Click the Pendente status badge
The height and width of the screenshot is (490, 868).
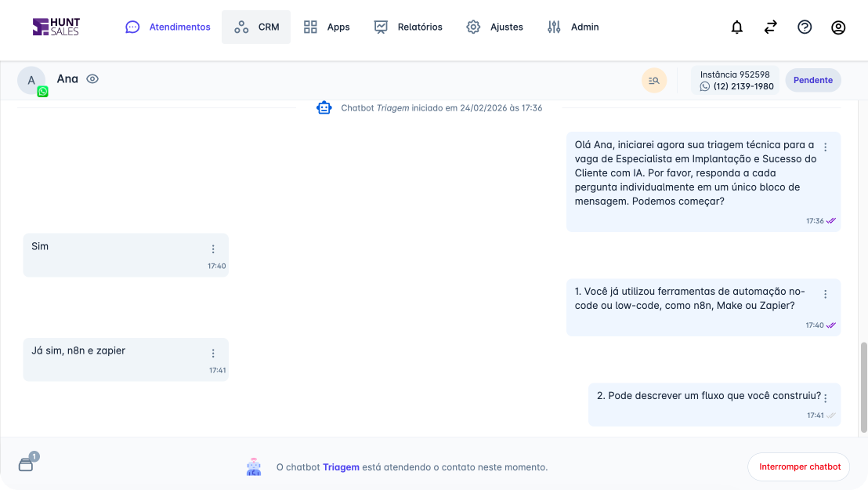(x=812, y=80)
